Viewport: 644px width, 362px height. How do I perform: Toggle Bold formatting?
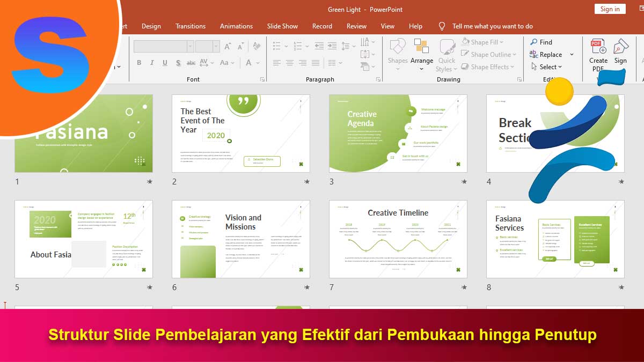coord(139,63)
